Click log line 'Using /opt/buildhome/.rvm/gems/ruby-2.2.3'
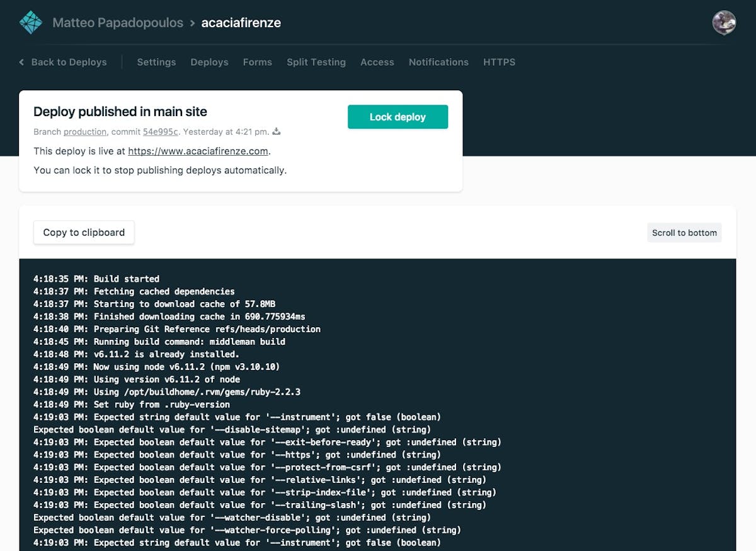 (x=167, y=392)
